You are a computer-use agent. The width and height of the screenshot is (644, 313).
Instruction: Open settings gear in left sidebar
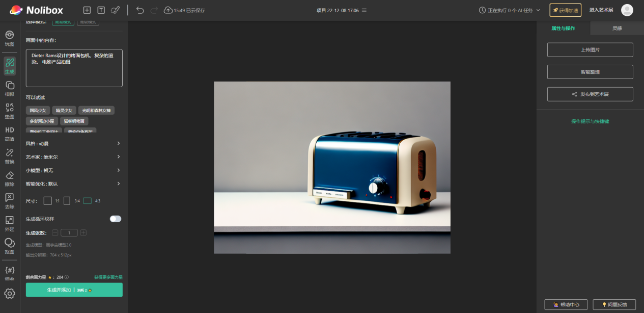[x=10, y=294]
